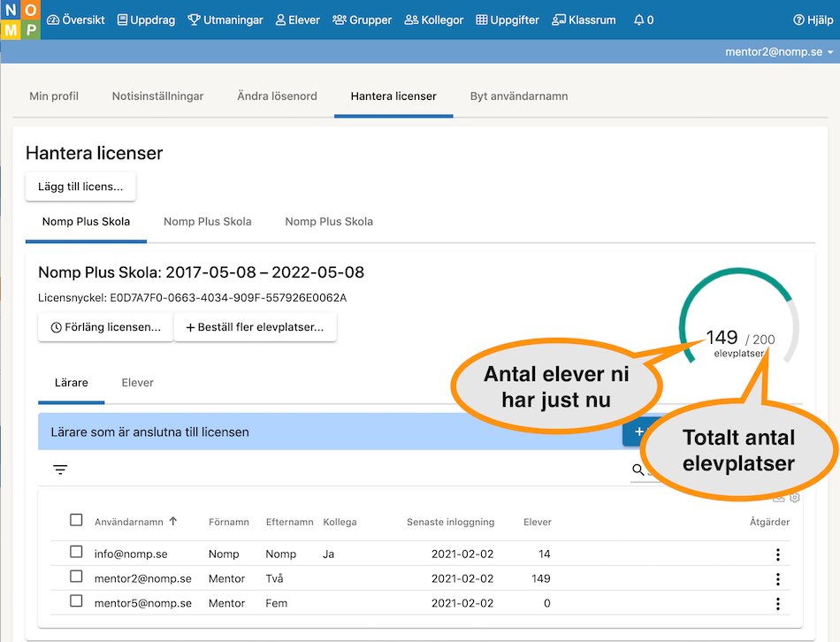Click the 149 / 200 elevplatser gauge
This screenshot has width=840, height=642.
pos(739,317)
